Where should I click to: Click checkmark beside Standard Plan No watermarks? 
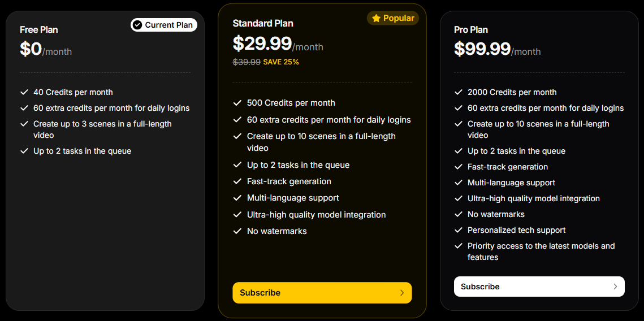click(x=237, y=231)
